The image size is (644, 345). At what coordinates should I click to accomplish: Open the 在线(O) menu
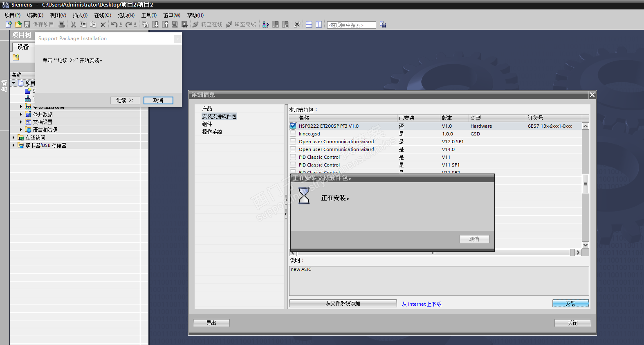103,15
